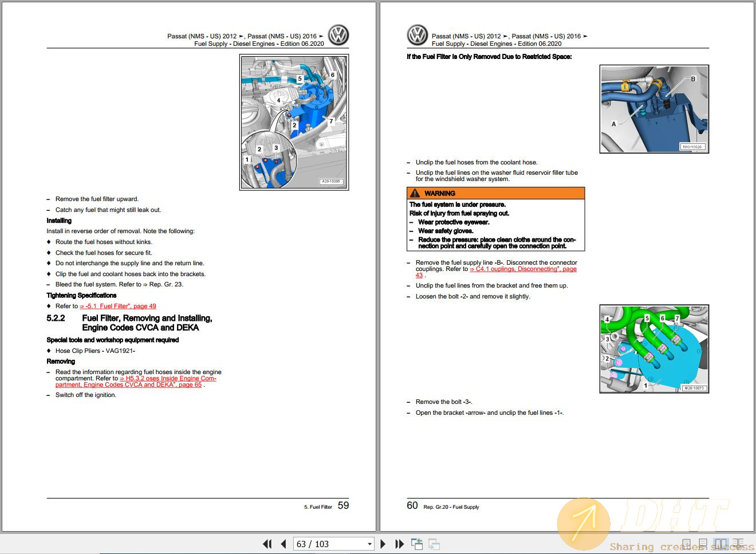Go to the first page of the document
The image size is (756, 554).
[267, 544]
